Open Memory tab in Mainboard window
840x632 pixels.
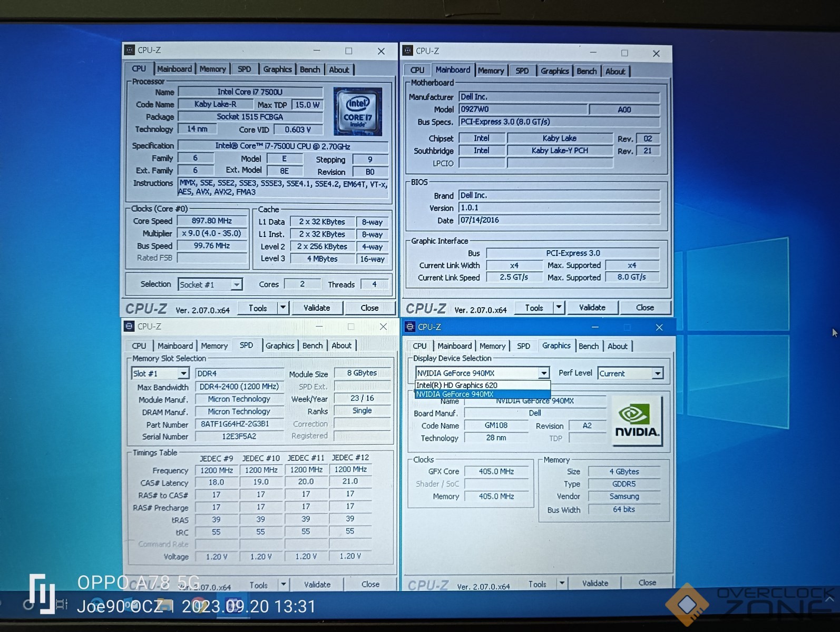coord(491,71)
